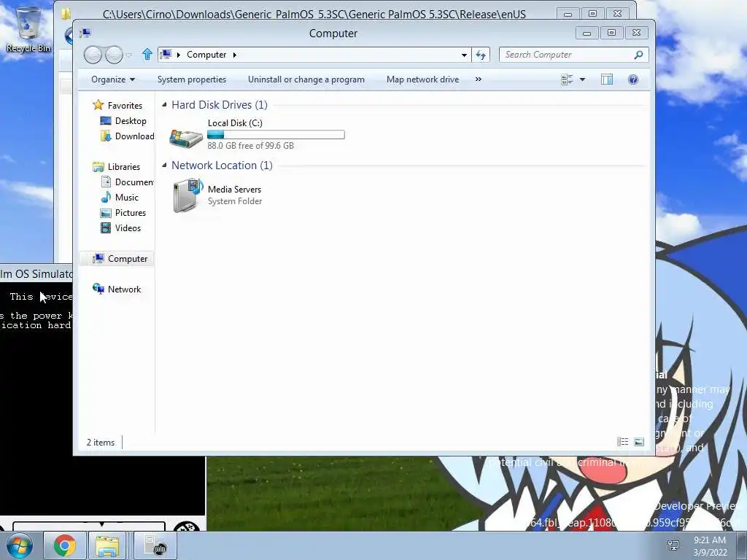Switch to large icons view in status bar
Screen dimensions: 747x560
(x=639, y=442)
